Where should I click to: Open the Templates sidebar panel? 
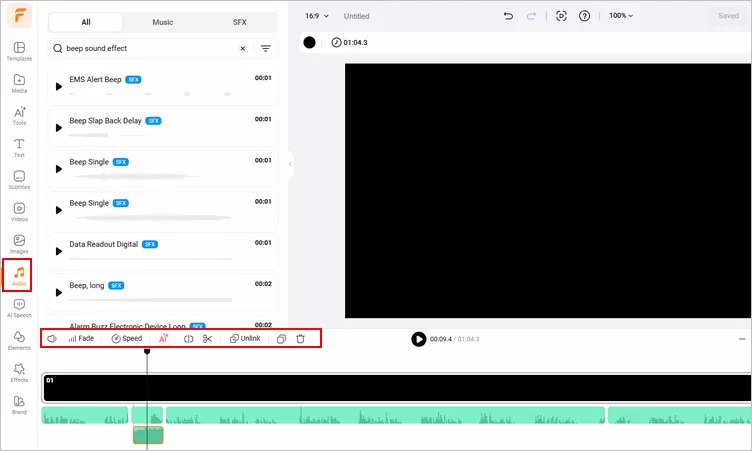pyautogui.click(x=19, y=51)
